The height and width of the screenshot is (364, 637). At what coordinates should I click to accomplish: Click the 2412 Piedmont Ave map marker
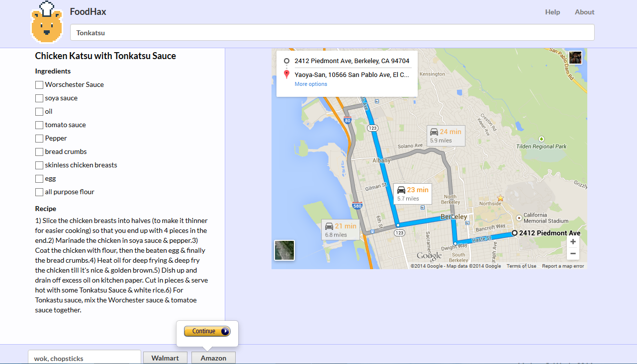515,233
